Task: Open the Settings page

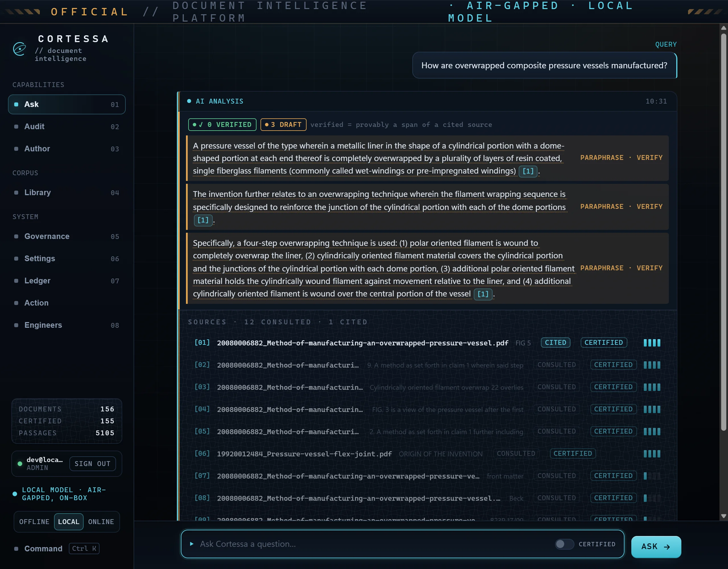Action: pyautogui.click(x=67, y=259)
